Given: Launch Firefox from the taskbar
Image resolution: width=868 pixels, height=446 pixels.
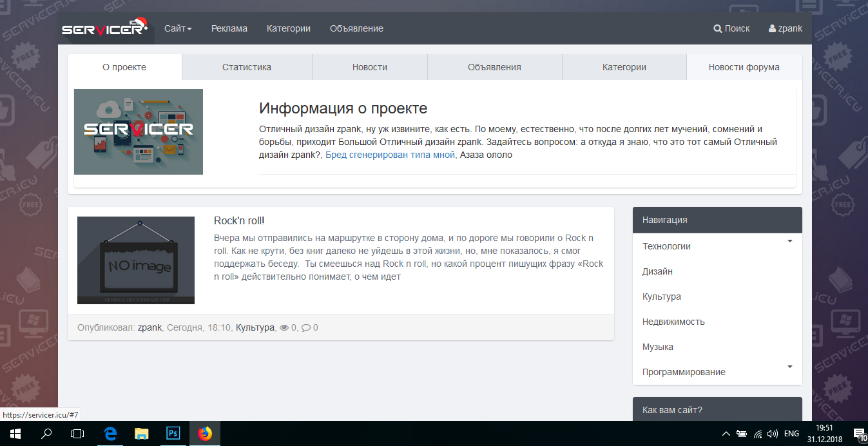Looking at the screenshot, I should (205, 434).
